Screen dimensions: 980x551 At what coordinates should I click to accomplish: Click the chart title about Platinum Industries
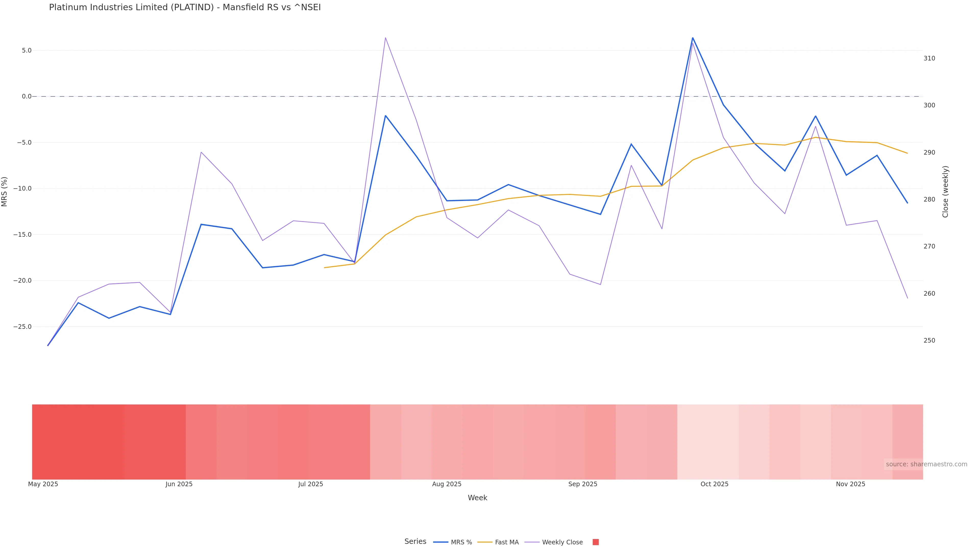click(x=185, y=8)
